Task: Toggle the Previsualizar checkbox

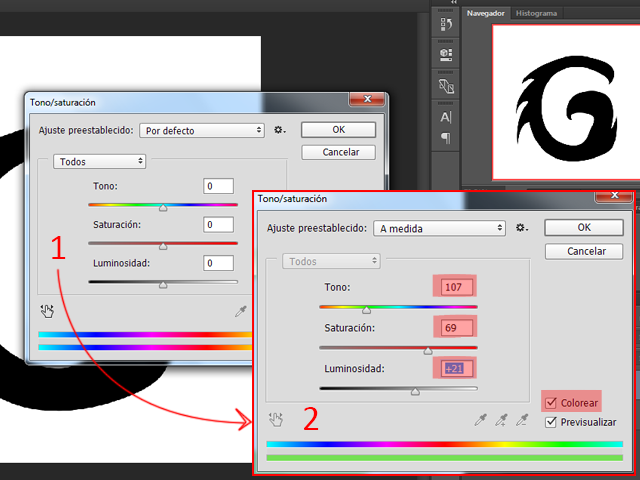Action: 551,422
